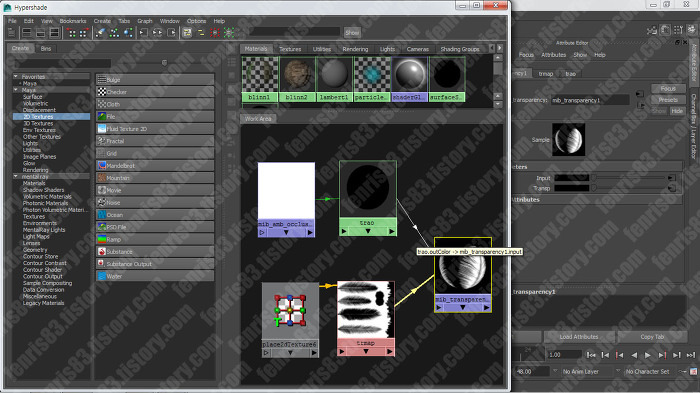Select the Bulge texture icon
This screenshot has width=700, height=393.
tap(102, 79)
